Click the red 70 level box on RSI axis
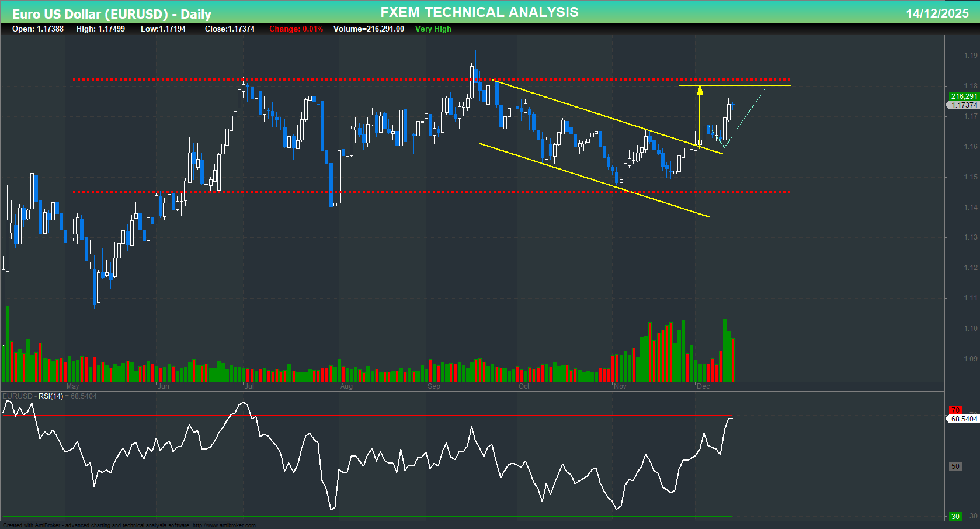This screenshot has height=529, width=980. point(955,411)
